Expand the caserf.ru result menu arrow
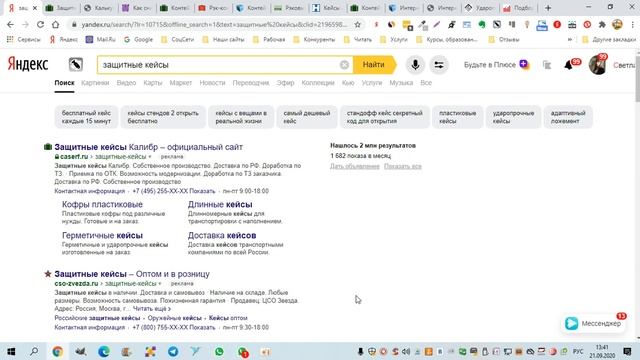The width and height of the screenshot is (640, 360). tap(150, 157)
